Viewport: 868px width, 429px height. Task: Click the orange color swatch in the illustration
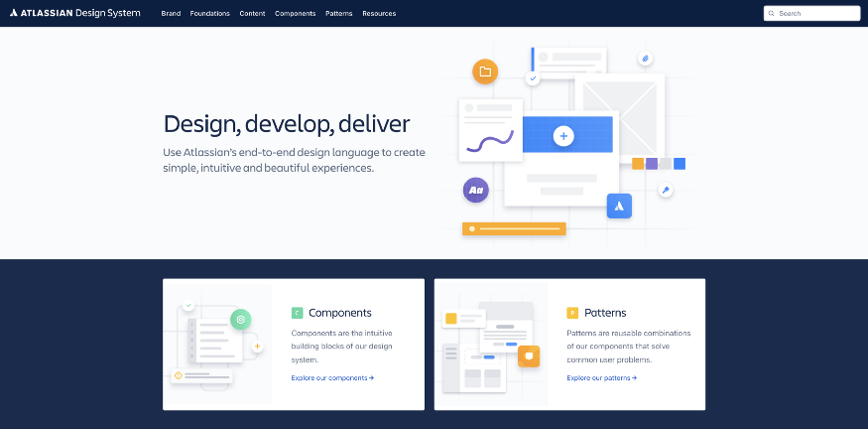[638, 164]
